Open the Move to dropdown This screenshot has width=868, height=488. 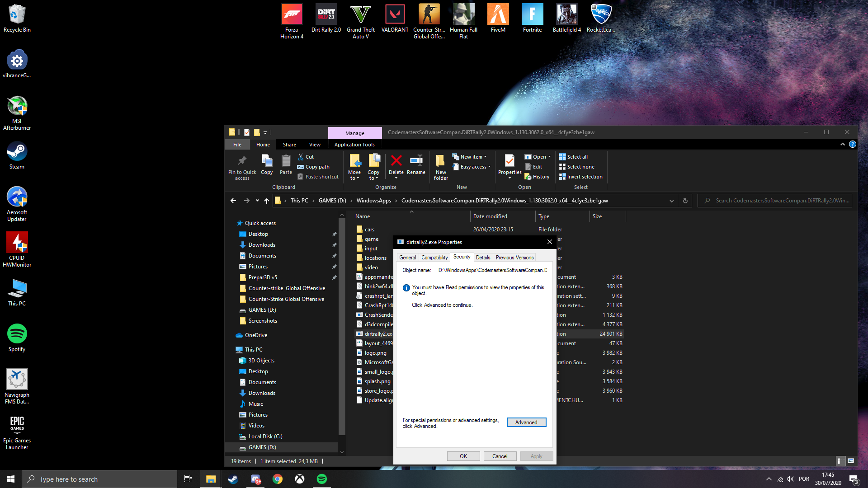(354, 167)
